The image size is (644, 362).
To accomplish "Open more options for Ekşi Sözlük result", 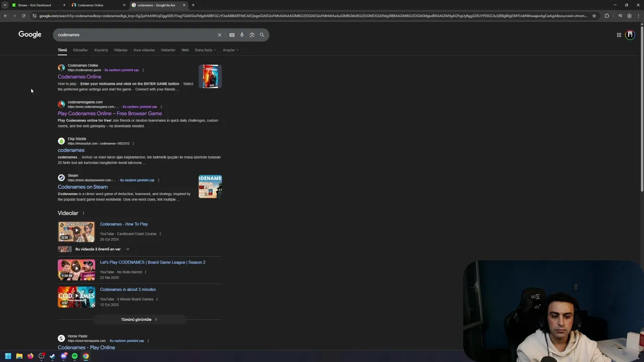I will (133, 144).
